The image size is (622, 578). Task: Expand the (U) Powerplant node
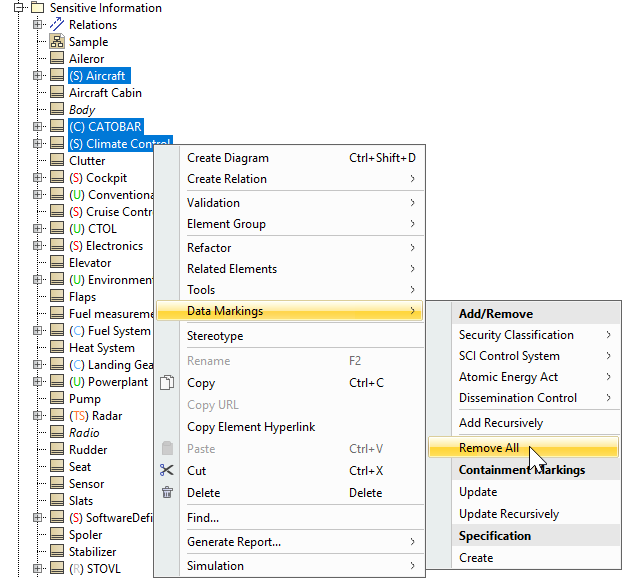(37, 382)
